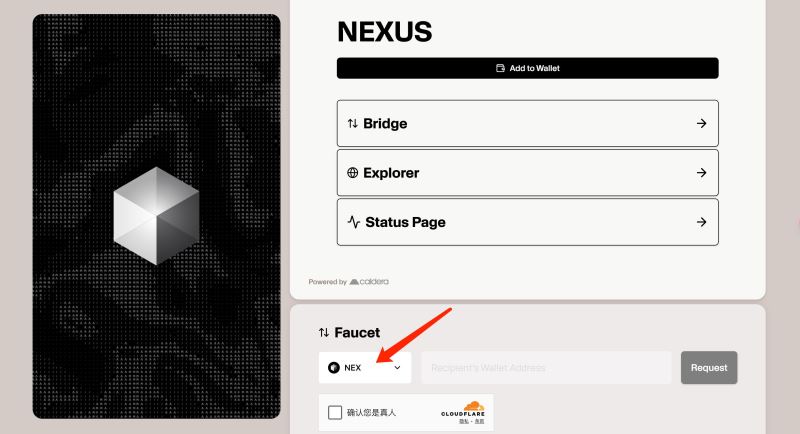Open the Status Page entry
The height and width of the screenshot is (434, 800).
(528, 222)
